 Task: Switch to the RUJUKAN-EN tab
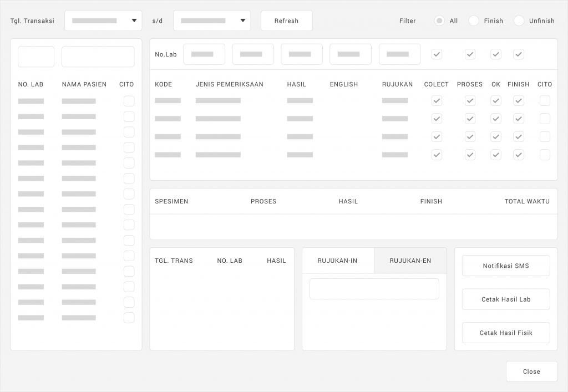point(410,260)
